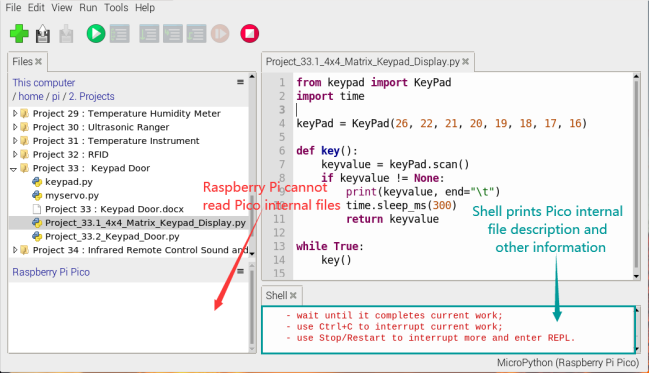Expand Project 32 RFID folder
Viewport: 650px width, 373px height.
point(15,154)
